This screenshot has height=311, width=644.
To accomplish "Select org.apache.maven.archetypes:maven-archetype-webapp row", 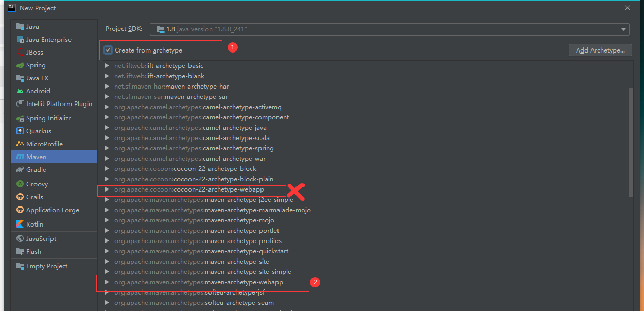I will coord(364,282).
